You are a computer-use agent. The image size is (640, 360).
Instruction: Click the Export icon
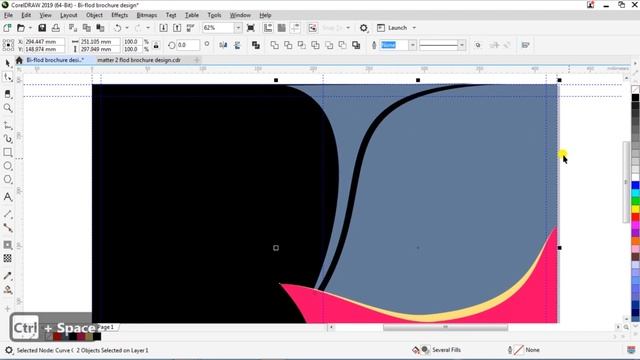177,28
